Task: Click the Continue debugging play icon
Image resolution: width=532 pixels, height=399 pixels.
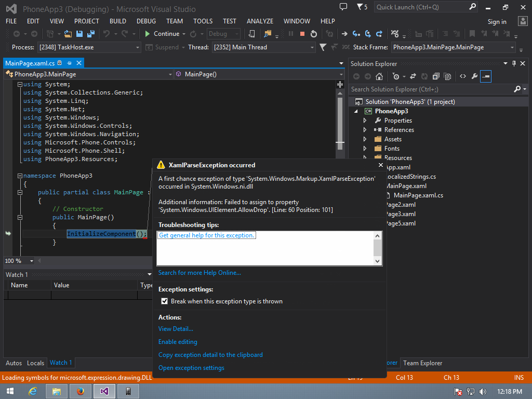Action: pyautogui.click(x=147, y=34)
